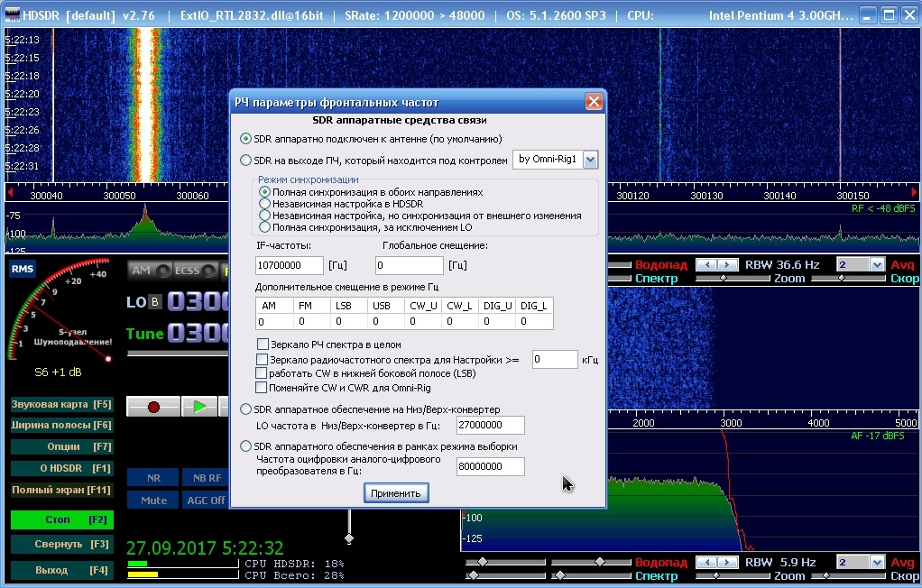Click the red left arrow on frequency scale
This screenshot has height=588, width=922.
point(9,192)
